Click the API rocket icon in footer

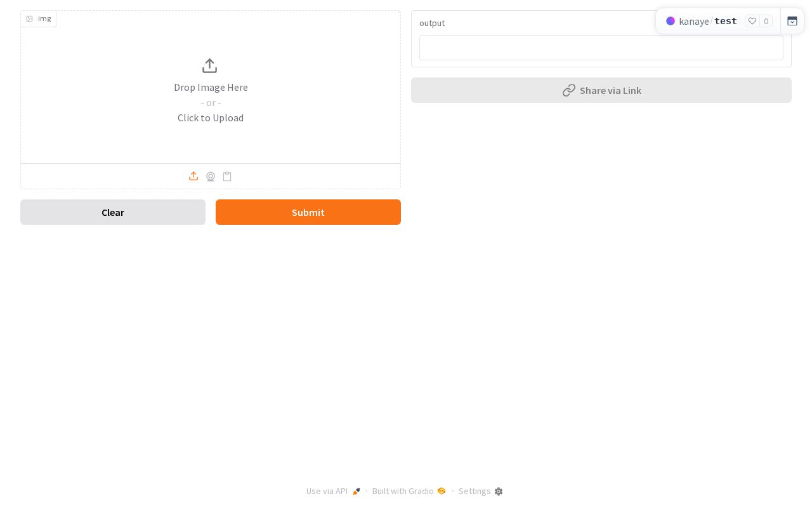(x=357, y=491)
